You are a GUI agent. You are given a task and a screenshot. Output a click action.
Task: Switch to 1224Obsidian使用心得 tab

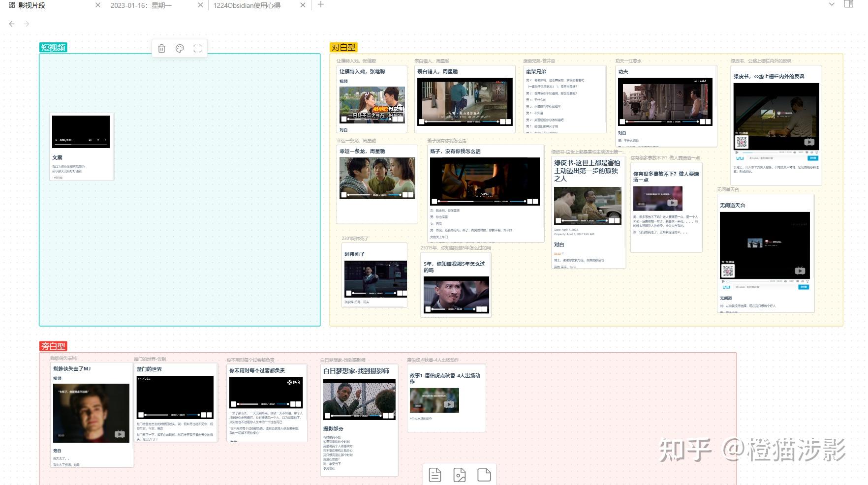(247, 5)
